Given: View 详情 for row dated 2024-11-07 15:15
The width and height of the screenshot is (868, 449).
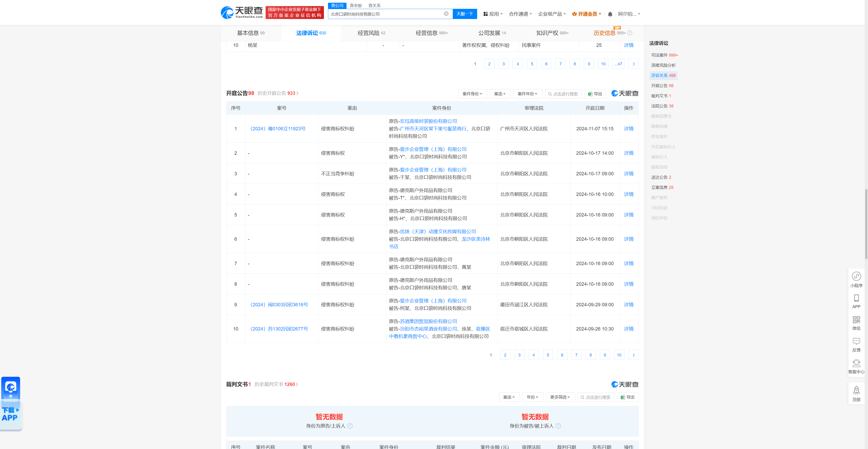Looking at the screenshot, I should (628, 128).
